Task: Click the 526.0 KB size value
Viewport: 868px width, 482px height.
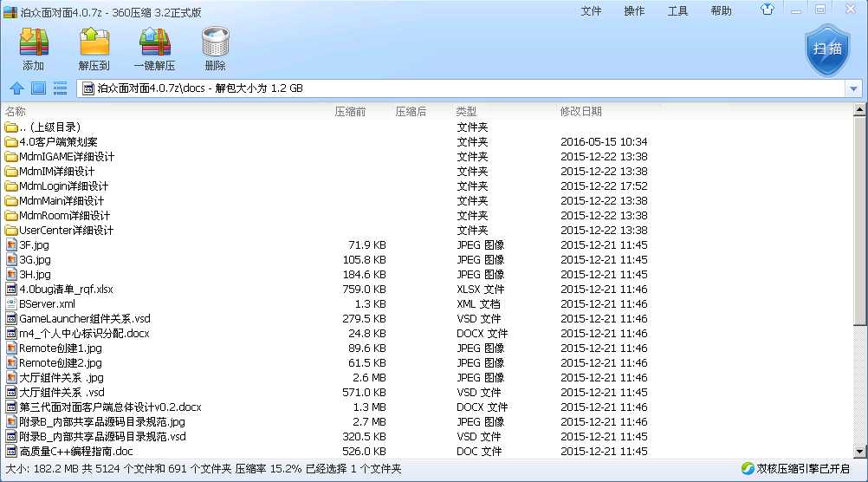Action: [x=364, y=452]
